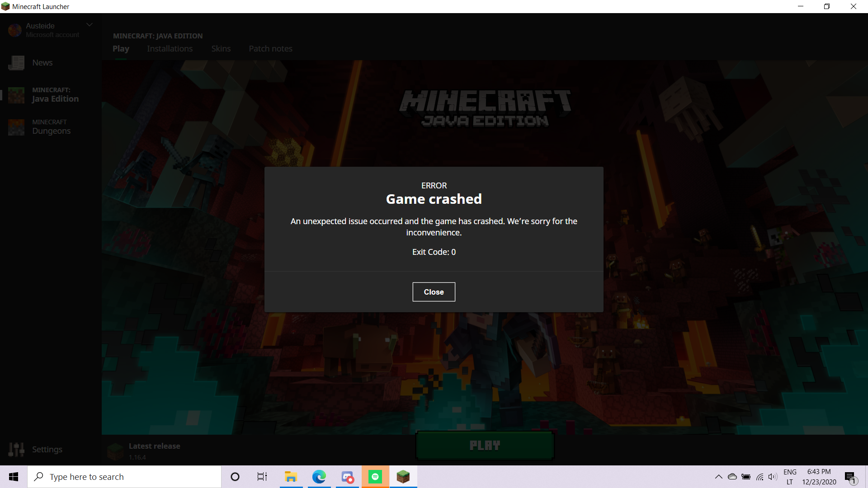Open Spotify from the taskbar
The height and width of the screenshot is (488, 868).
click(x=375, y=477)
